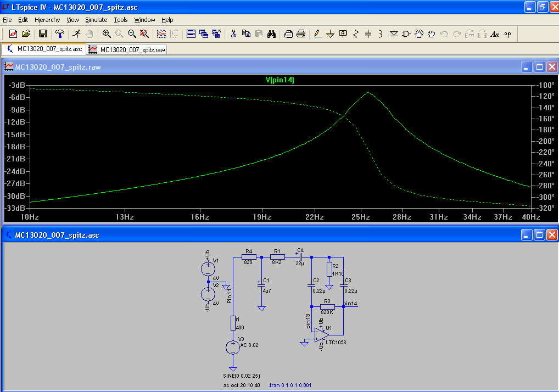
Task: Click the C4 22µ capacitor
Action: click(x=300, y=257)
